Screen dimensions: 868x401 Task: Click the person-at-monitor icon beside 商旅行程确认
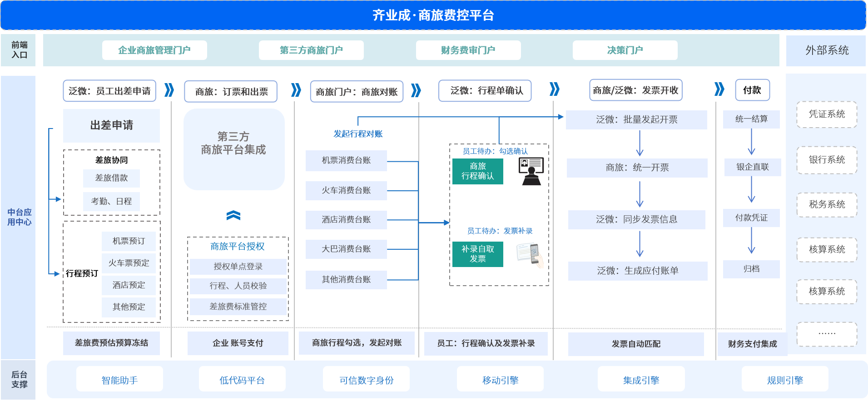pyautogui.click(x=531, y=171)
